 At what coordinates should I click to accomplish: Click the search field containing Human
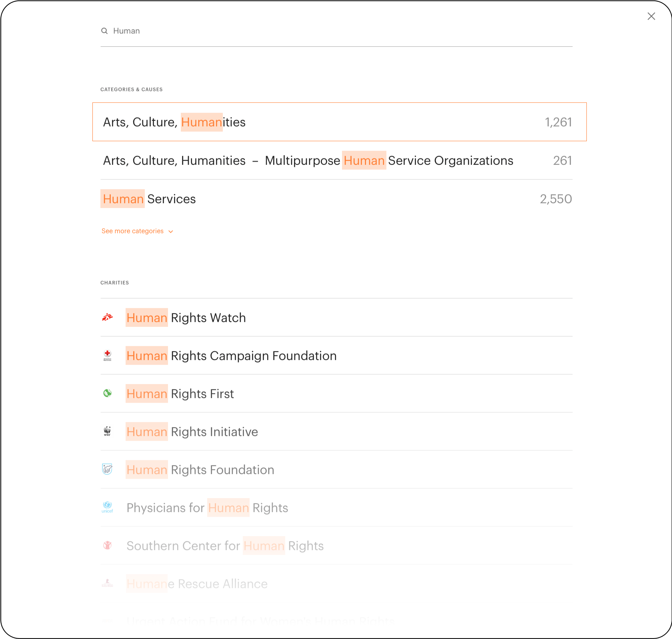(336, 31)
